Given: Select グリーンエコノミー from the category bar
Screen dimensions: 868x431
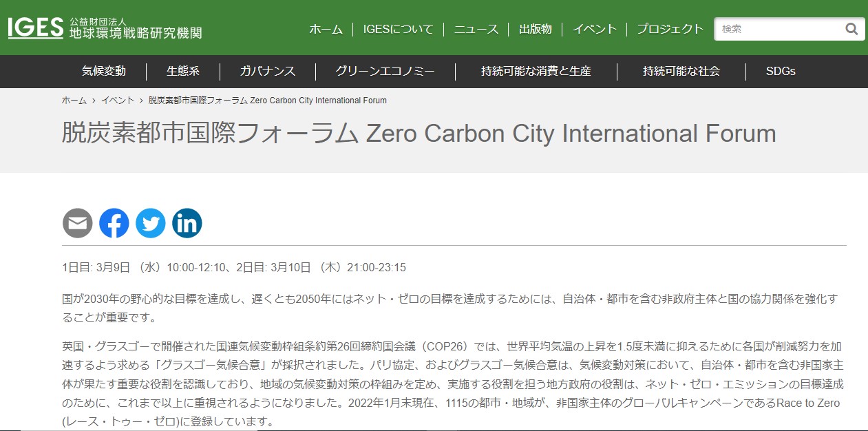Looking at the screenshot, I should (x=384, y=71).
